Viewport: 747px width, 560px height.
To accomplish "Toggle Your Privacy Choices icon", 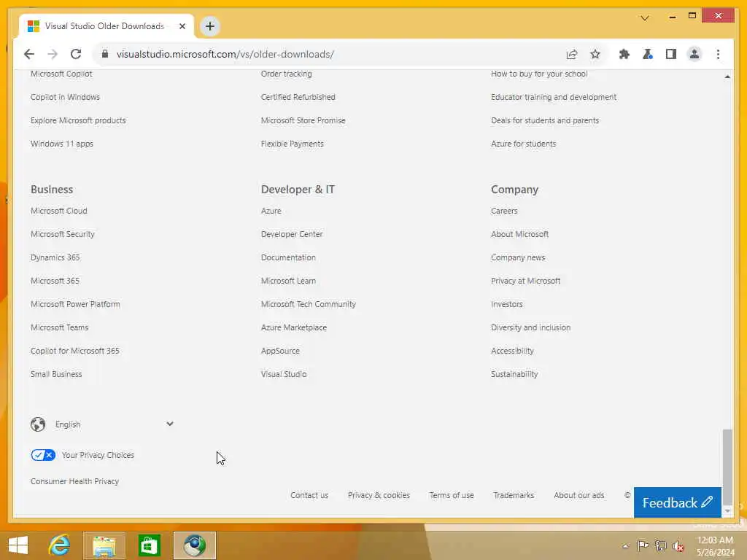I will [x=43, y=455].
